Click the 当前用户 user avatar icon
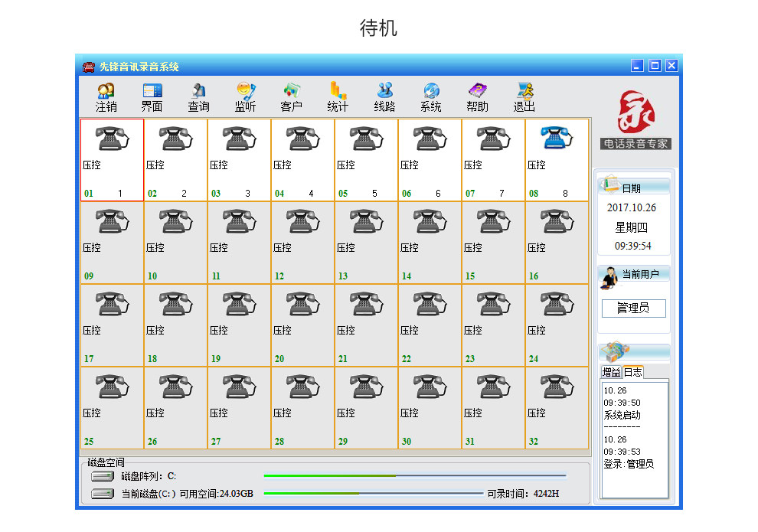The width and height of the screenshot is (758, 532). click(x=609, y=278)
